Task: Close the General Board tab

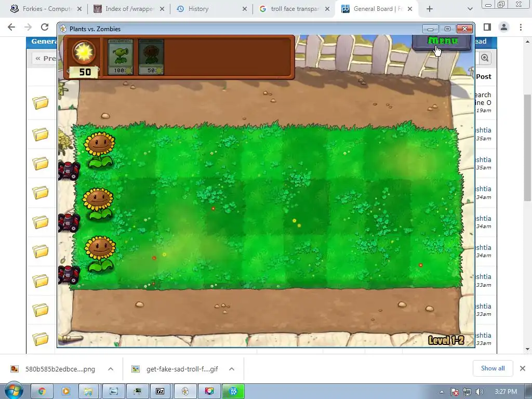Action: tap(410, 9)
